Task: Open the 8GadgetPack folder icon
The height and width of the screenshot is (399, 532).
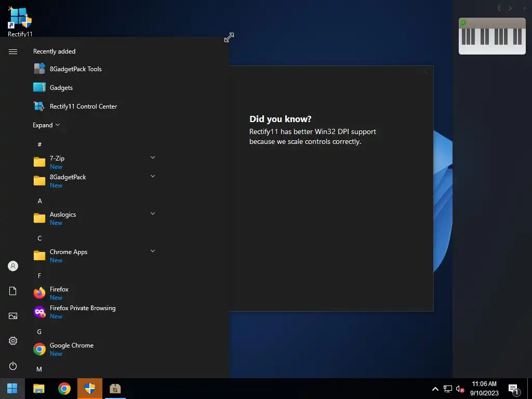Action: coord(39,180)
